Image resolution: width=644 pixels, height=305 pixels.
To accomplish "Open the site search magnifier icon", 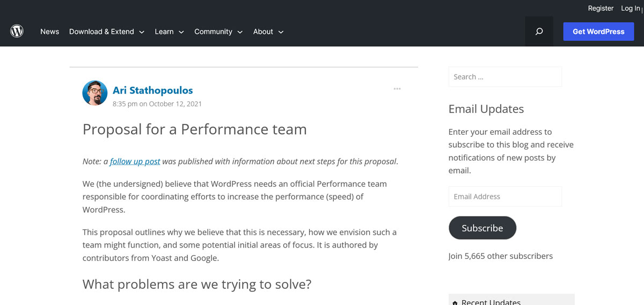I will pos(539,32).
